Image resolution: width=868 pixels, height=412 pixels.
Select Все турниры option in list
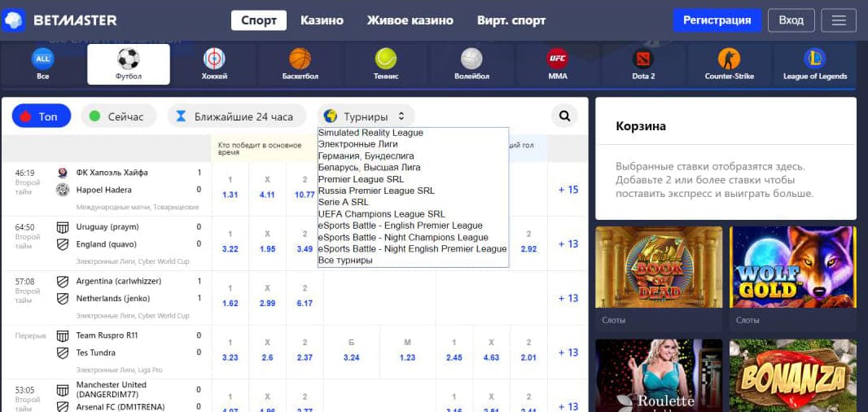(x=345, y=261)
